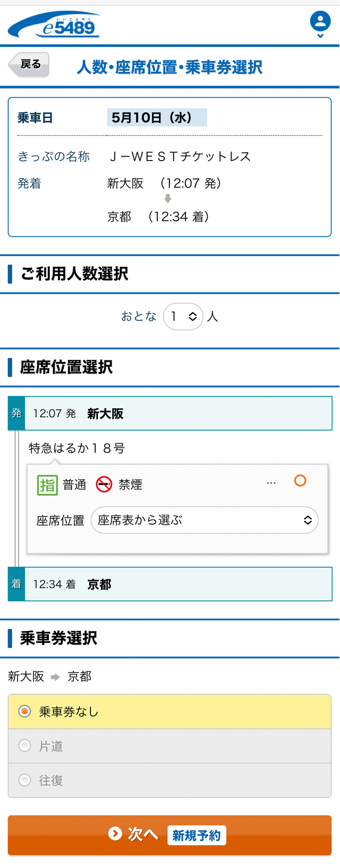Click the no-smoking 禁煙 icon
Viewport: 340px width, 868px height.
click(x=104, y=484)
